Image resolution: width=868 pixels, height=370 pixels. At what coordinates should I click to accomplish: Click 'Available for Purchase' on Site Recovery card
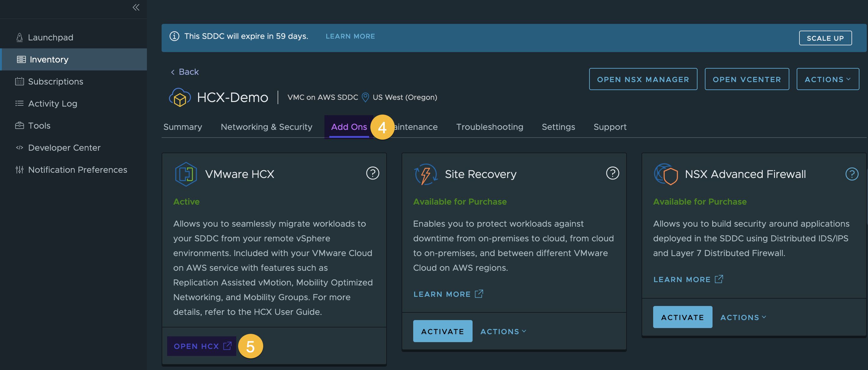(x=460, y=202)
